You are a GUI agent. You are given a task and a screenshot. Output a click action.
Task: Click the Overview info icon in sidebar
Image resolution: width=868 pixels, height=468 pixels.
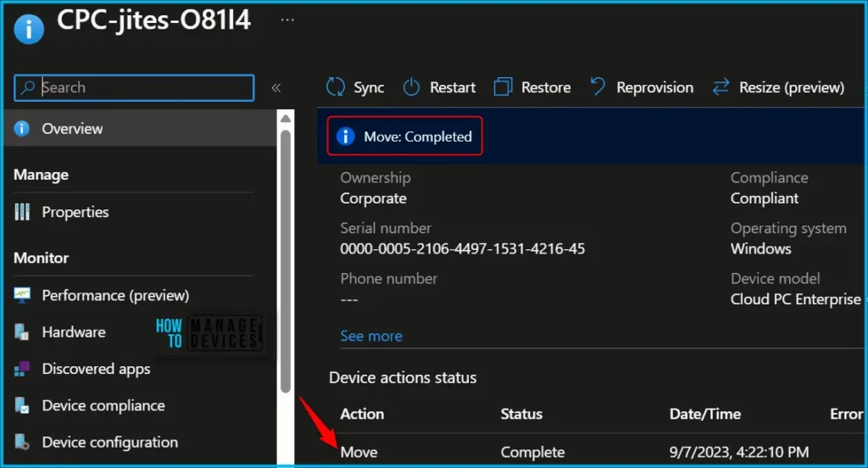coord(21,129)
